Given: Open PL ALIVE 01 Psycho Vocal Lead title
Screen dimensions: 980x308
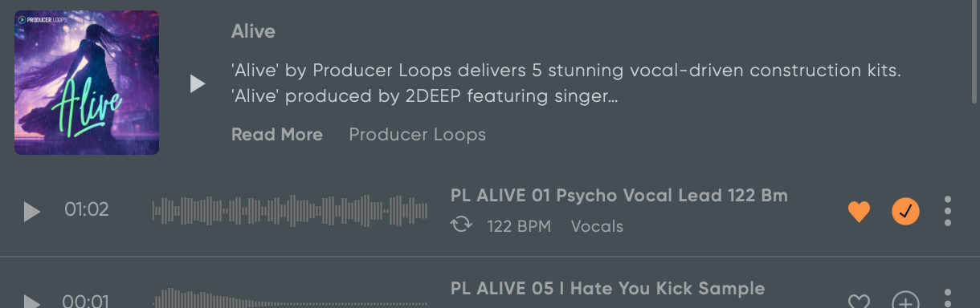Looking at the screenshot, I should click(619, 196).
